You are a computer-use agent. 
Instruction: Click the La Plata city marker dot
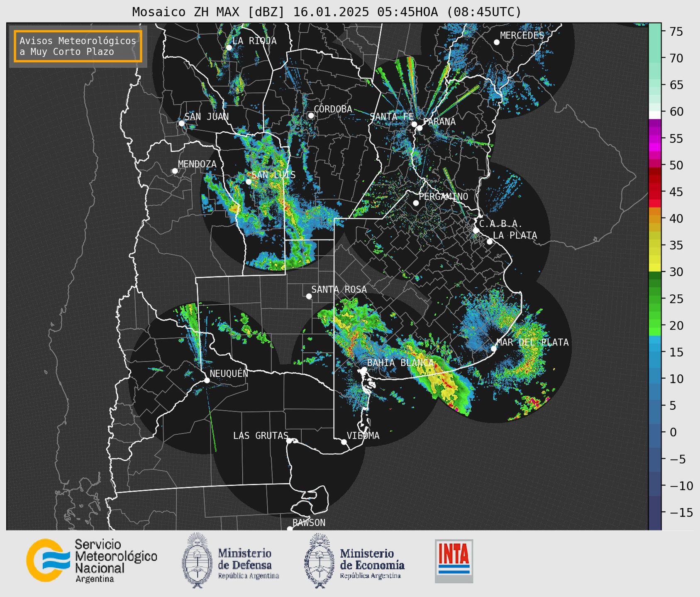tap(490, 242)
